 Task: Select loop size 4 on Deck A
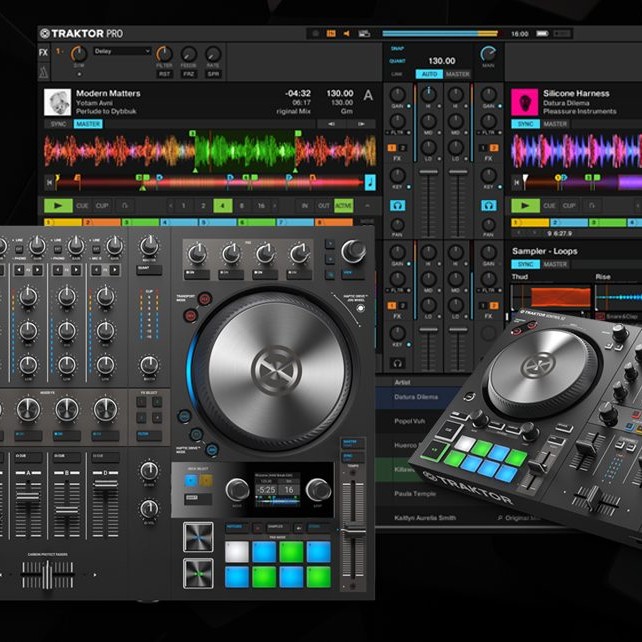223,206
